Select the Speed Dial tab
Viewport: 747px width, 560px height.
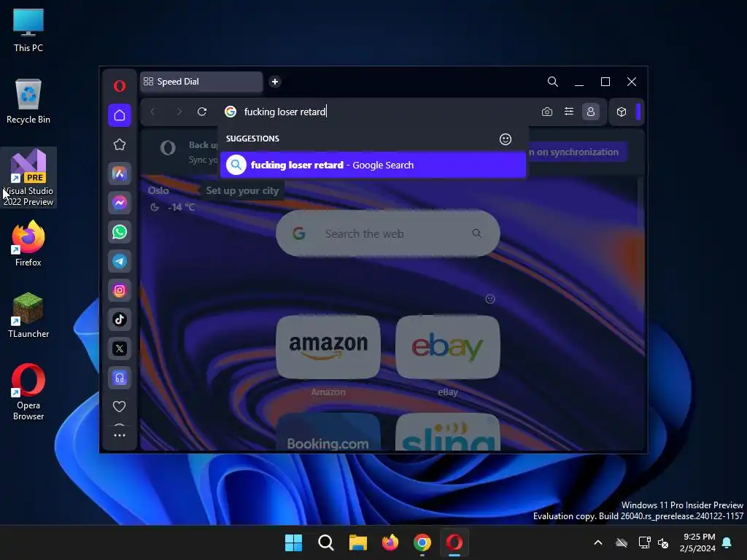(201, 82)
